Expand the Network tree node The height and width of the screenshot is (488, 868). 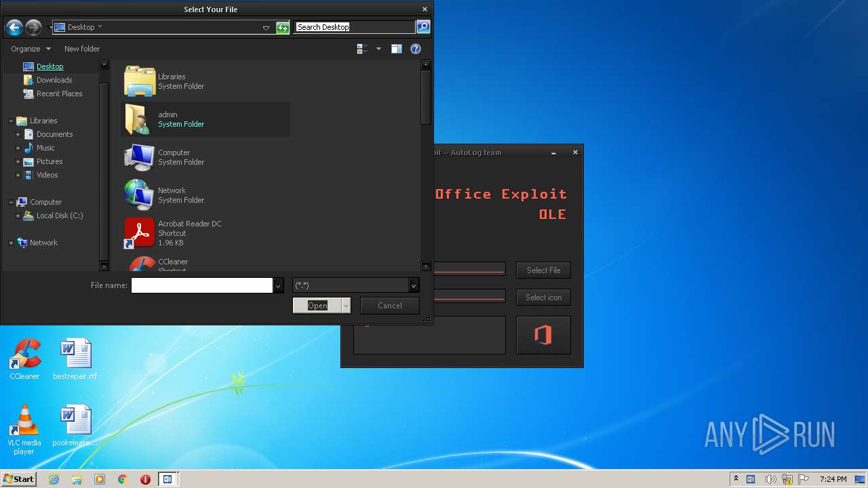tap(11, 243)
